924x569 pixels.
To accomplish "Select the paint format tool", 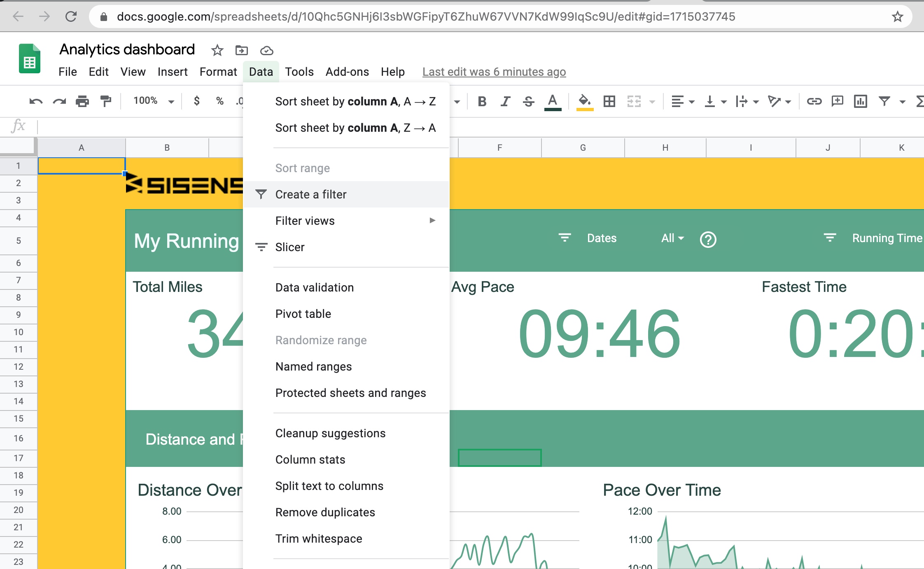I will pos(106,101).
